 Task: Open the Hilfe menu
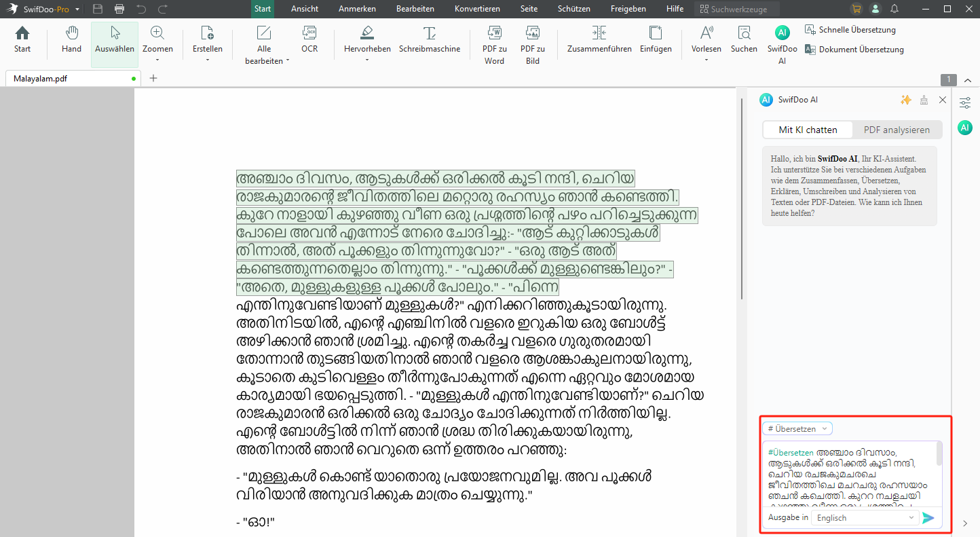[x=675, y=9]
